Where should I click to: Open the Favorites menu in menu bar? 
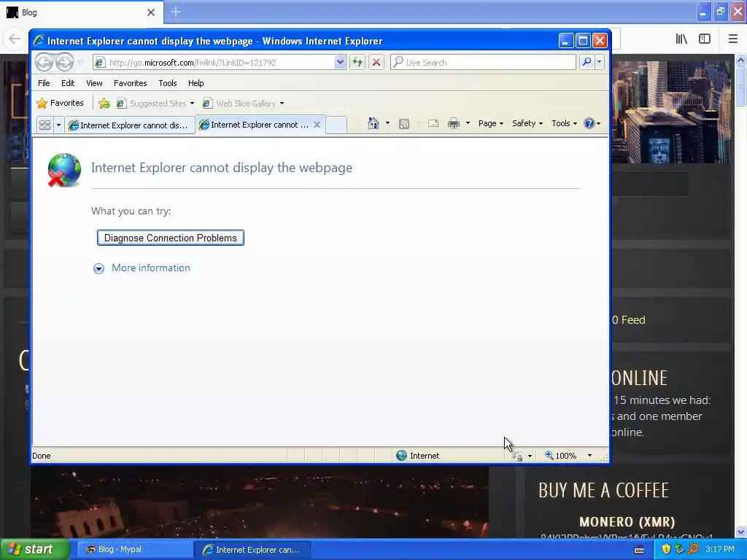point(130,83)
